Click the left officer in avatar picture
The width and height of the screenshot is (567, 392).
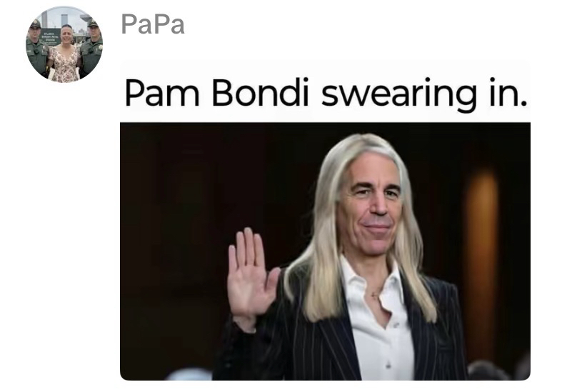pos(37,47)
